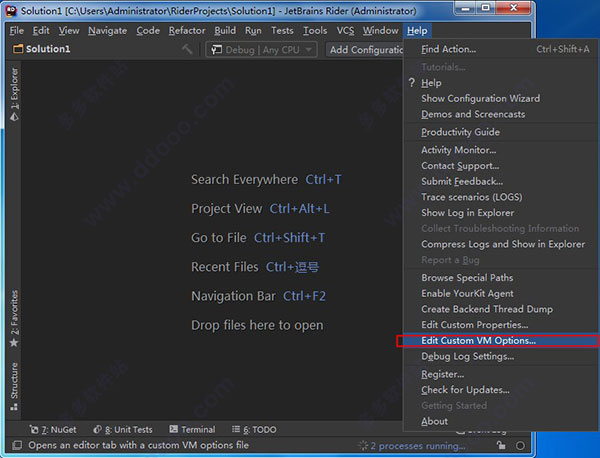Click the Rider app icon in title bar

coord(11,11)
